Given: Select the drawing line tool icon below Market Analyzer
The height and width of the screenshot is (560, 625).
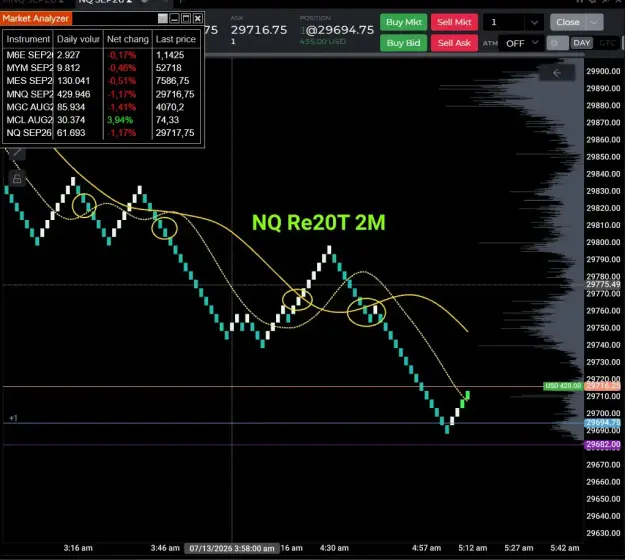Looking at the screenshot, I should (x=17, y=153).
